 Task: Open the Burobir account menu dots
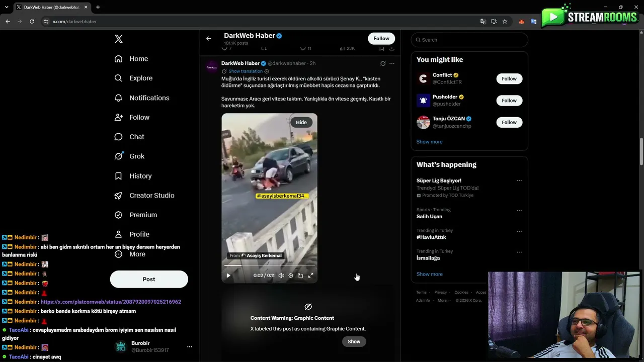(190, 347)
